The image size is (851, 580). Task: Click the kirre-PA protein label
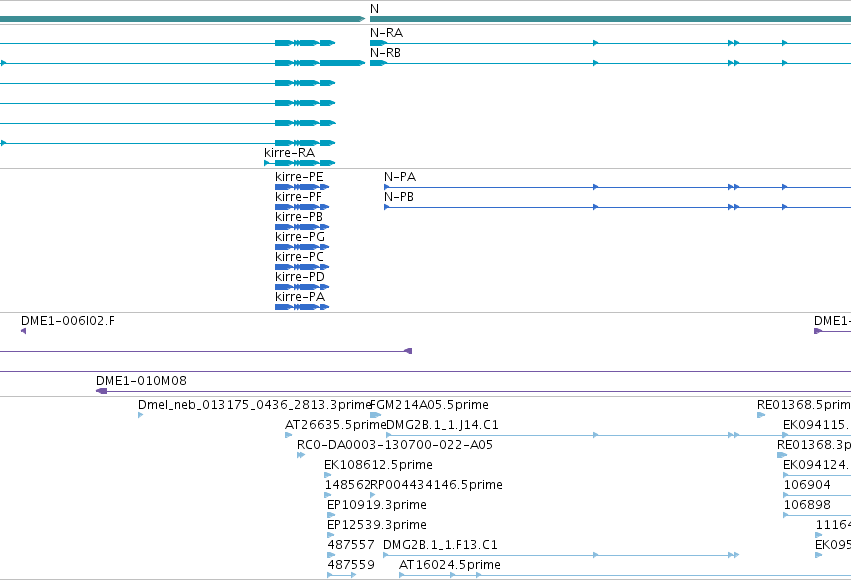point(300,297)
